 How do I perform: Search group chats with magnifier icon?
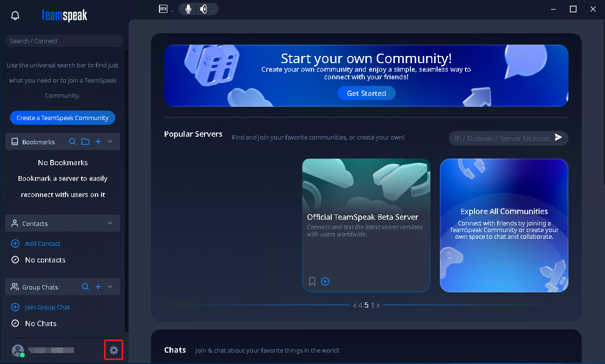[85, 287]
